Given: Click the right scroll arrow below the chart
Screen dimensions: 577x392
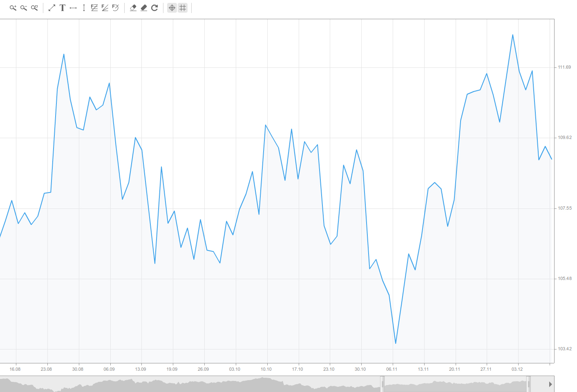Looking at the screenshot, I should [x=550, y=384].
